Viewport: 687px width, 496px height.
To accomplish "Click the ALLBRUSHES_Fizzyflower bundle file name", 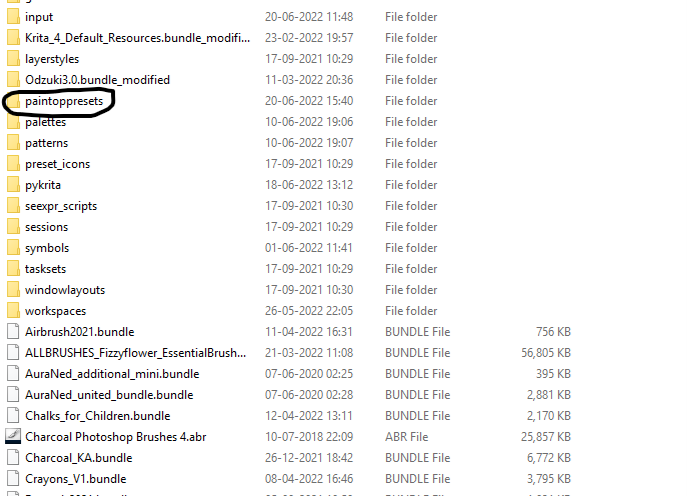I will [136, 353].
